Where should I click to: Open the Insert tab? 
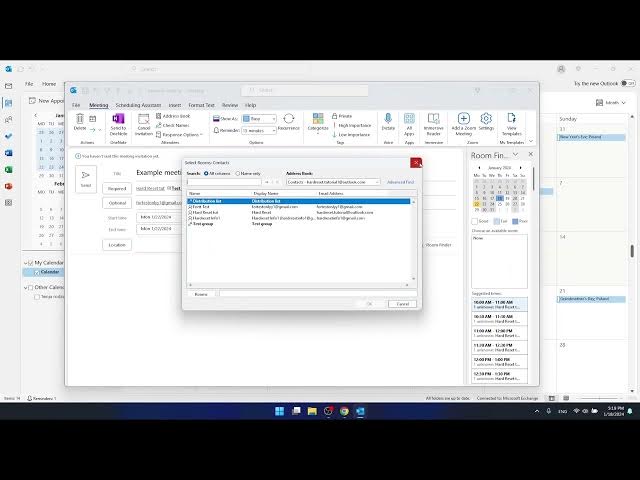point(175,105)
